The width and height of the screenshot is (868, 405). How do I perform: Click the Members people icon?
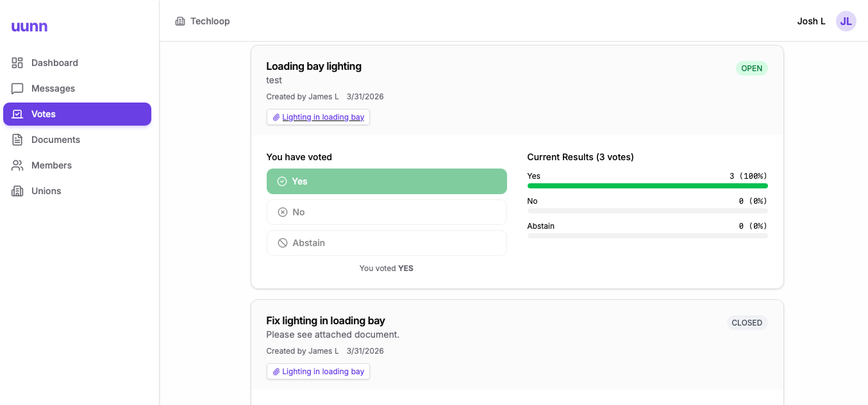[x=17, y=165]
